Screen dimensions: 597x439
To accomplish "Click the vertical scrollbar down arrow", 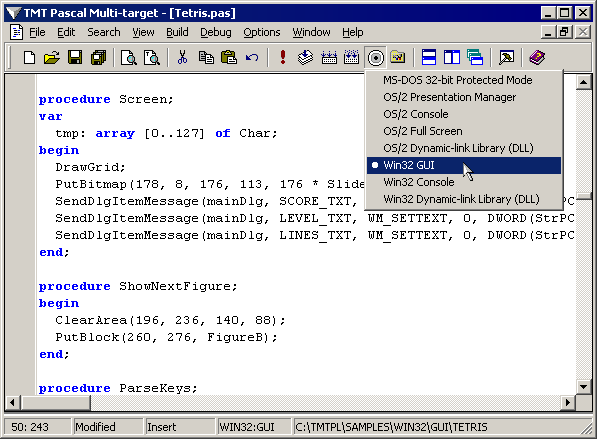I will (583, 387).
